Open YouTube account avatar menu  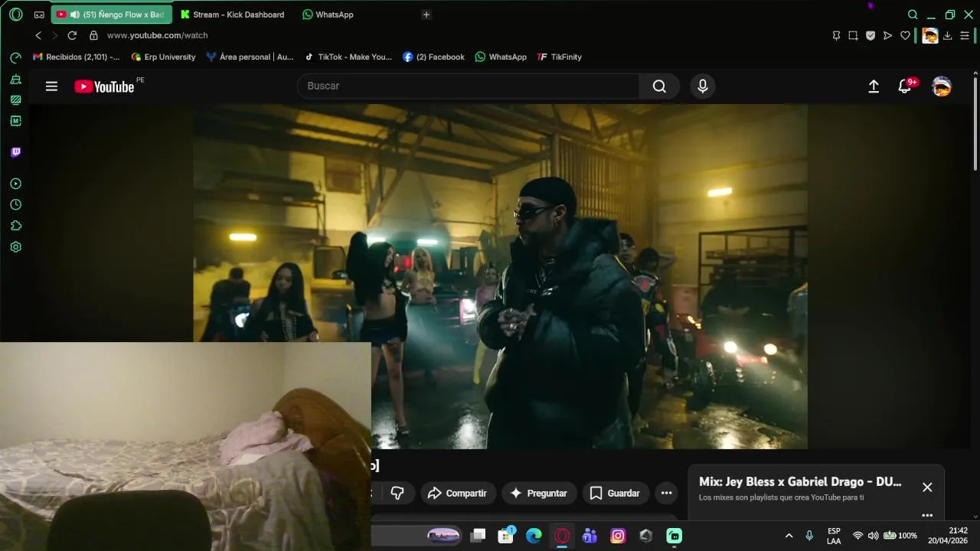tap(942, 86)
